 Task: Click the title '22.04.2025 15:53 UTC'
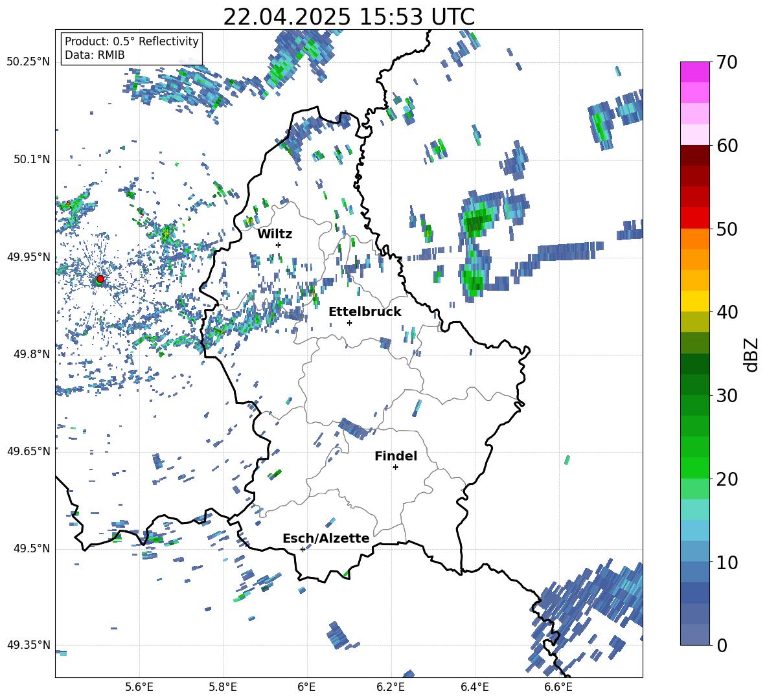point(349,17)
